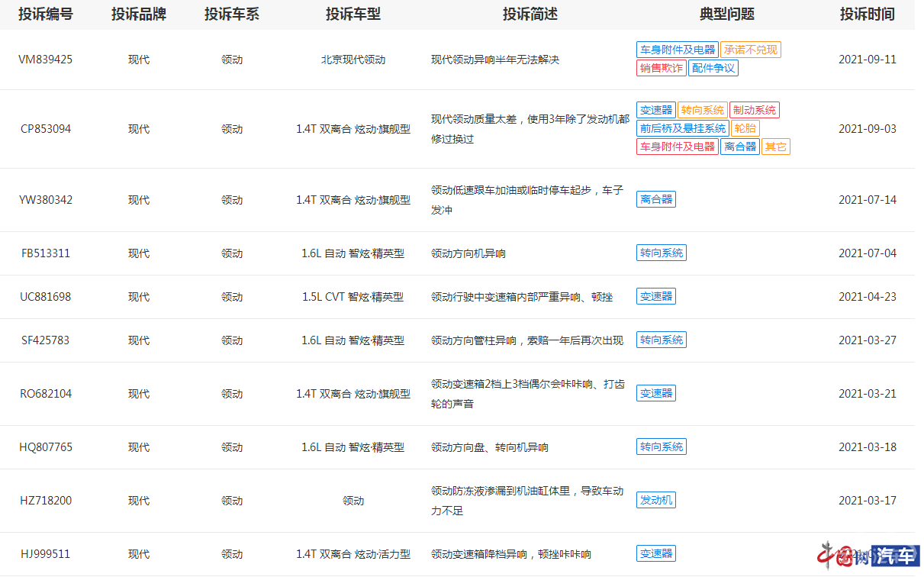Click the 投诉品牌 column header
The image size is (924, 577).
click(138, 14)
